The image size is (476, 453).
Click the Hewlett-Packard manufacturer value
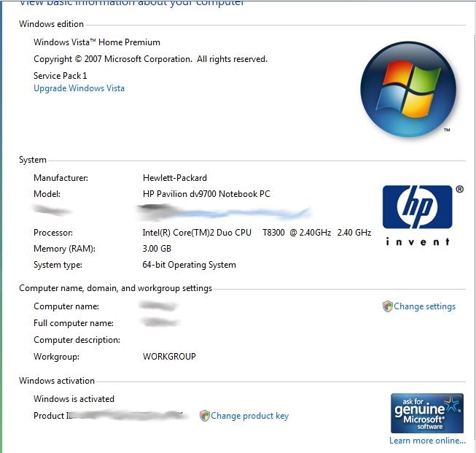click(x=174, y=178)
